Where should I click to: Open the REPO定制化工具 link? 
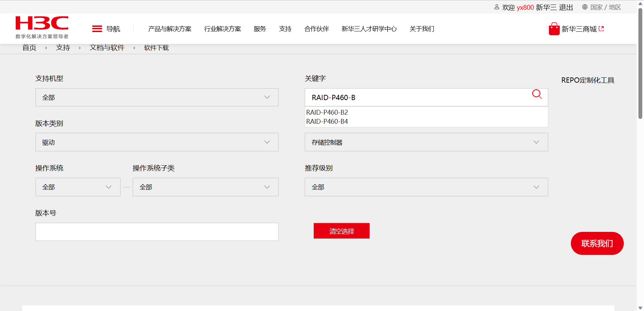pyautogui.click(x=588, y=80)
